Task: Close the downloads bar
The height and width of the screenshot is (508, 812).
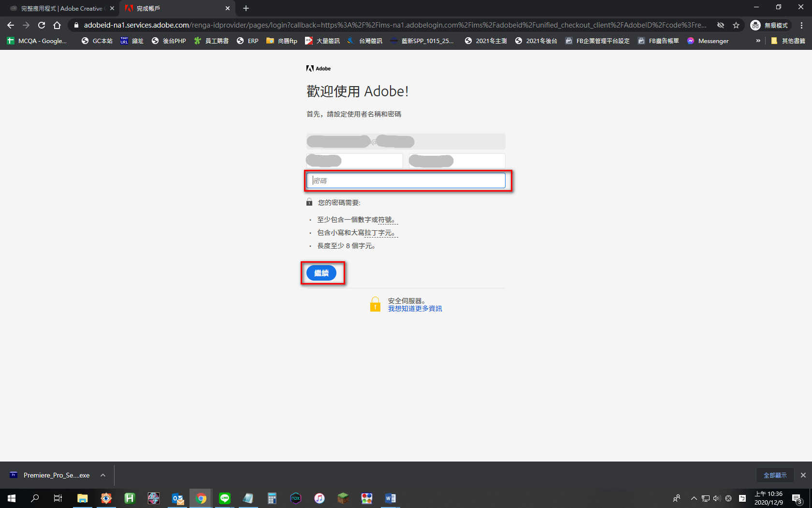Action: [x=803, y=475]
